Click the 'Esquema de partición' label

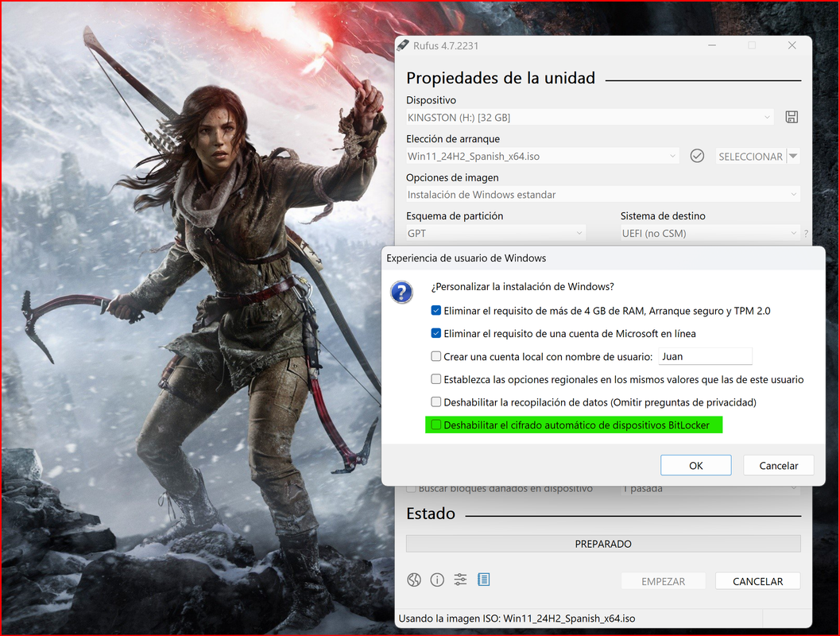point(455,216)
